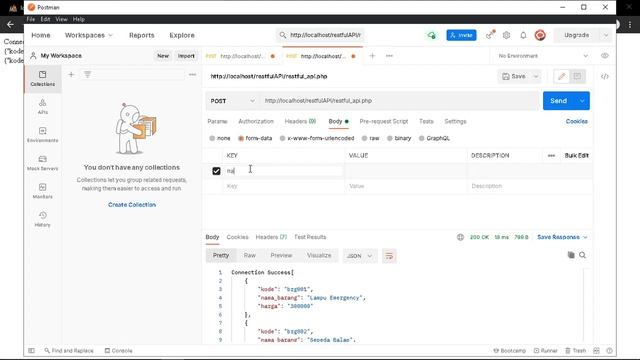Open the user avatar profile menu

[540, 35]
